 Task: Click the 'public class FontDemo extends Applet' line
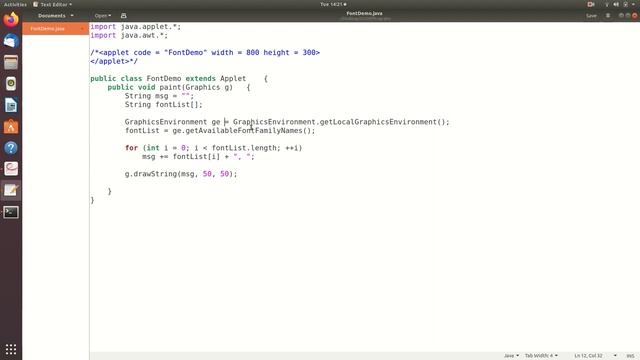point(179,78)
